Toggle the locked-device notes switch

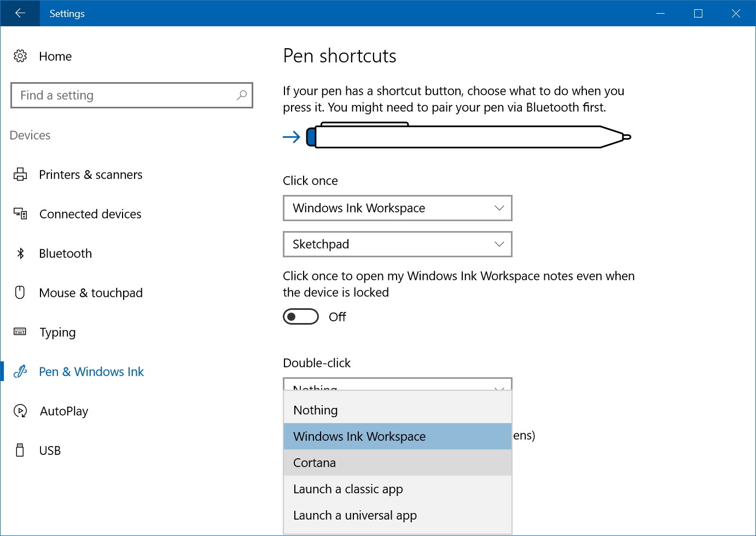[x=301, y=316]
